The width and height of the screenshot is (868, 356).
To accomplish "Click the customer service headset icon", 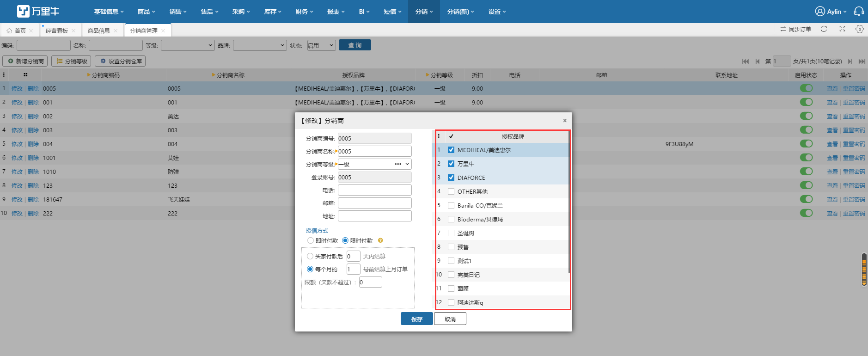I will (859, 12).
